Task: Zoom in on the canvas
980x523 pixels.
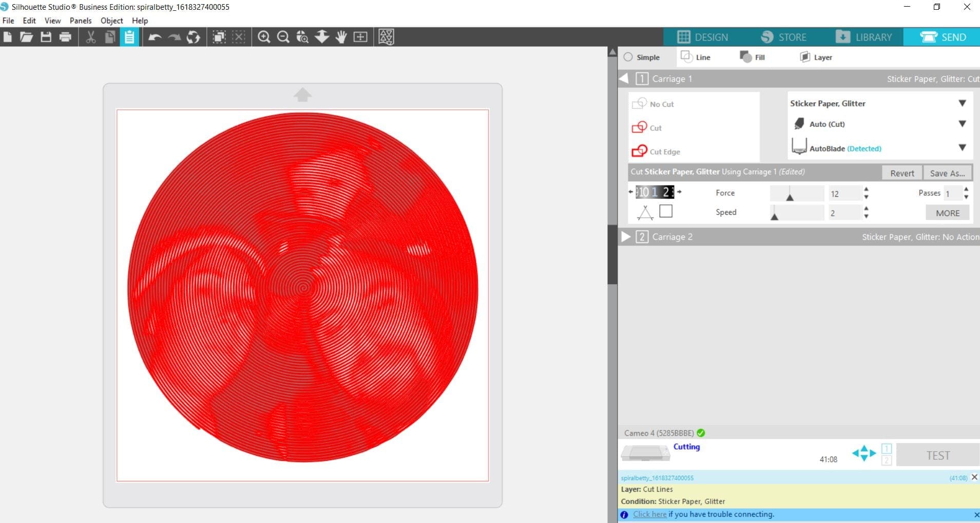Action: [264, 37]
